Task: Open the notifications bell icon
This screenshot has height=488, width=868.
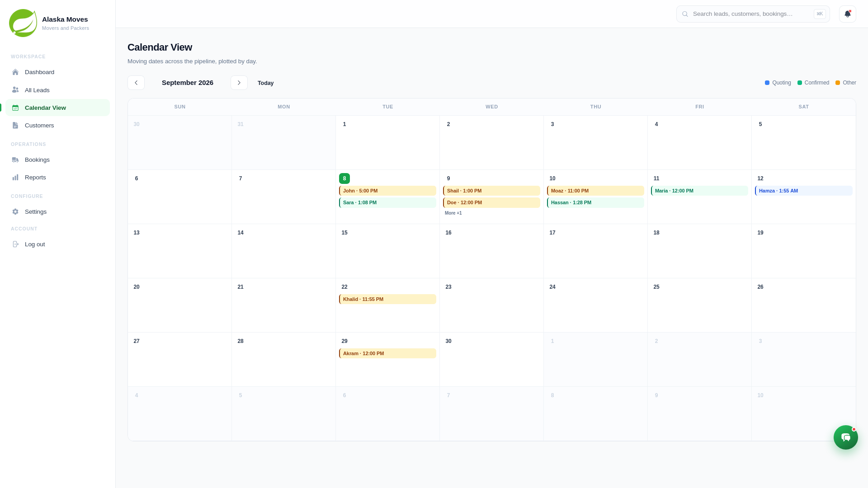Action: coord(847,14)
